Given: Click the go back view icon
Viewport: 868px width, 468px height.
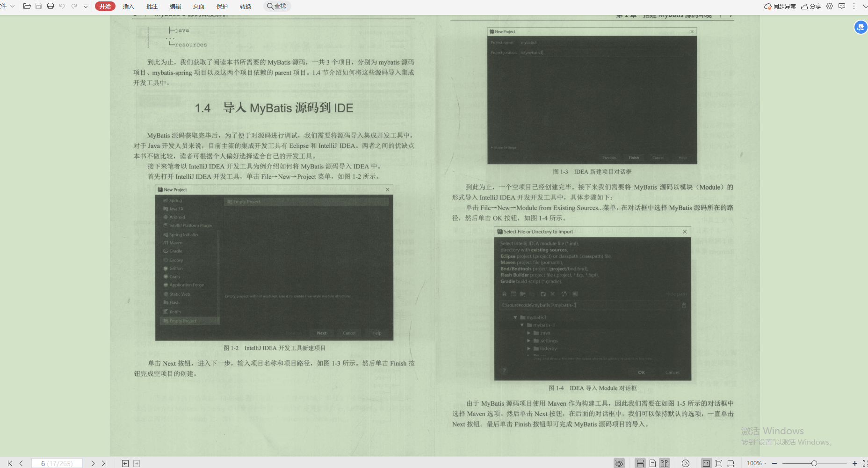Looking at the screenshot, I should [x=125, y=463].
